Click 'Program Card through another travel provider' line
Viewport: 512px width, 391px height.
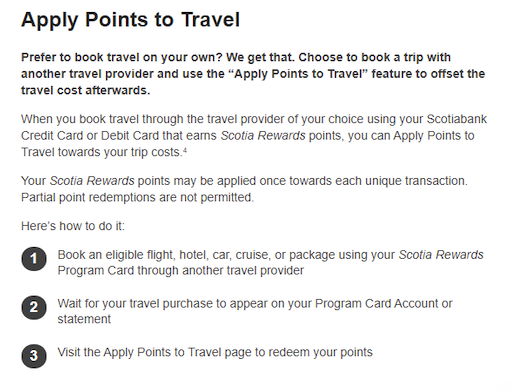(x=180, y=270)
